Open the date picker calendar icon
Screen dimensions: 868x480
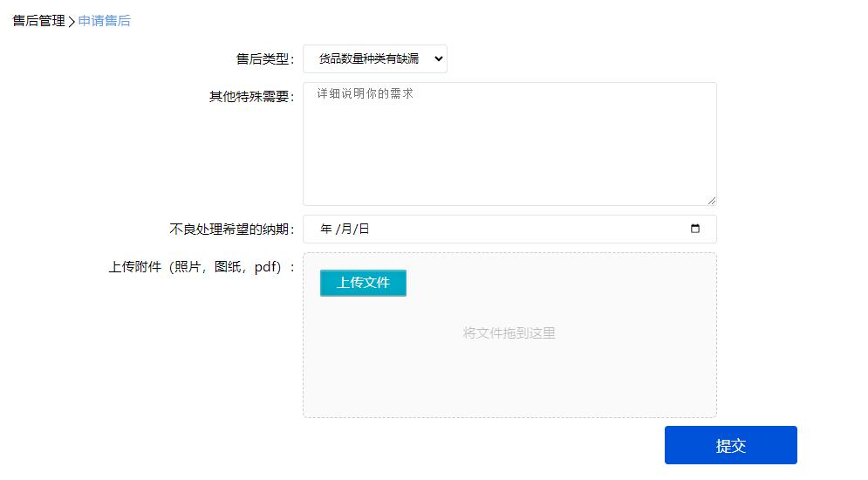click(x=695, y=230)
